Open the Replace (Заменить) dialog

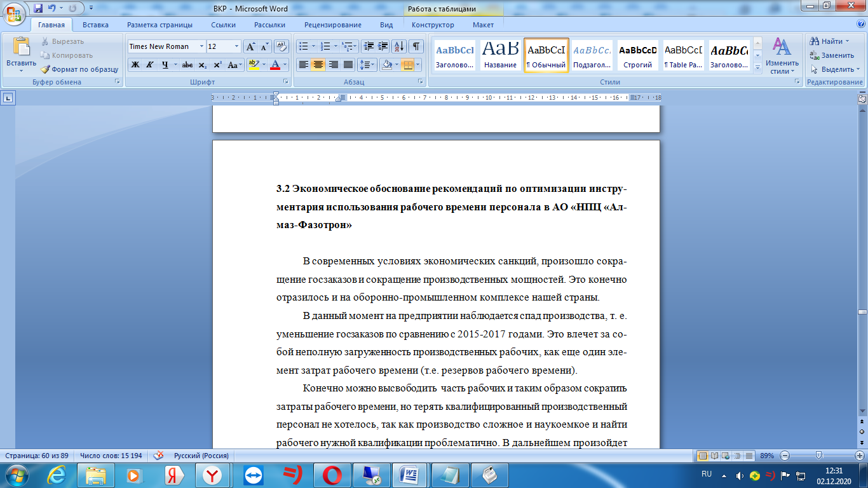point(832,55)
